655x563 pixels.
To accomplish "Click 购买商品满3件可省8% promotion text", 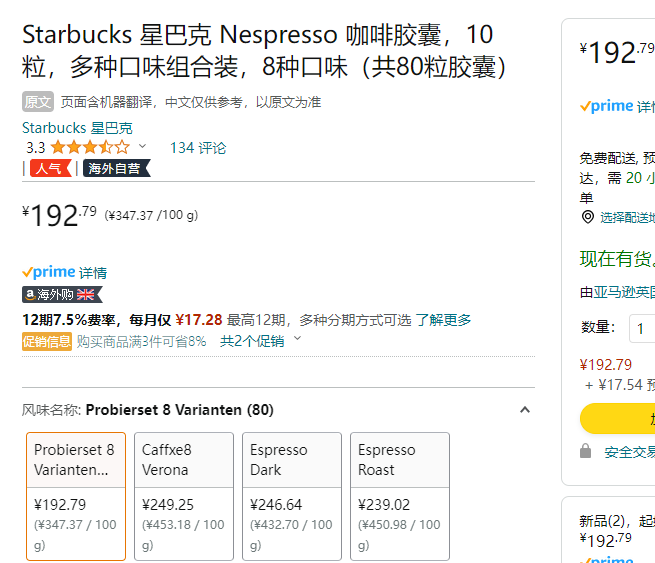I will (141, 341).
